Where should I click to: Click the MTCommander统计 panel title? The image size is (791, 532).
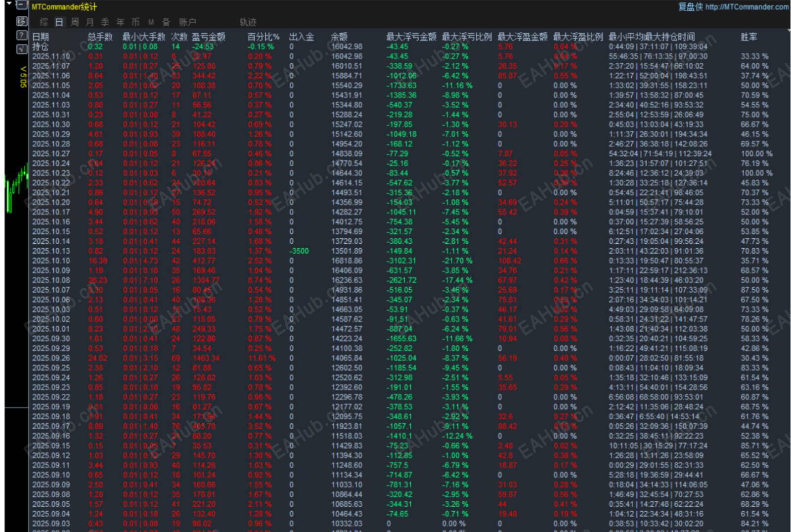[64, 7]
